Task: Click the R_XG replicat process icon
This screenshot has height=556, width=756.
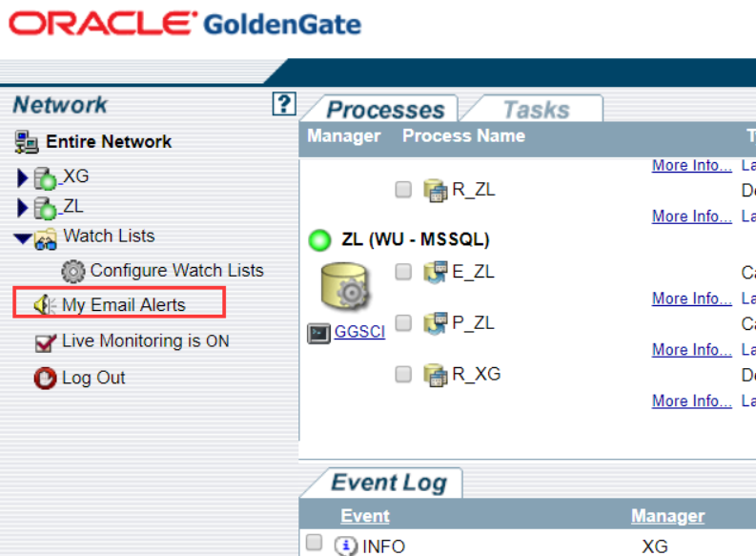Action: point(436,375)
